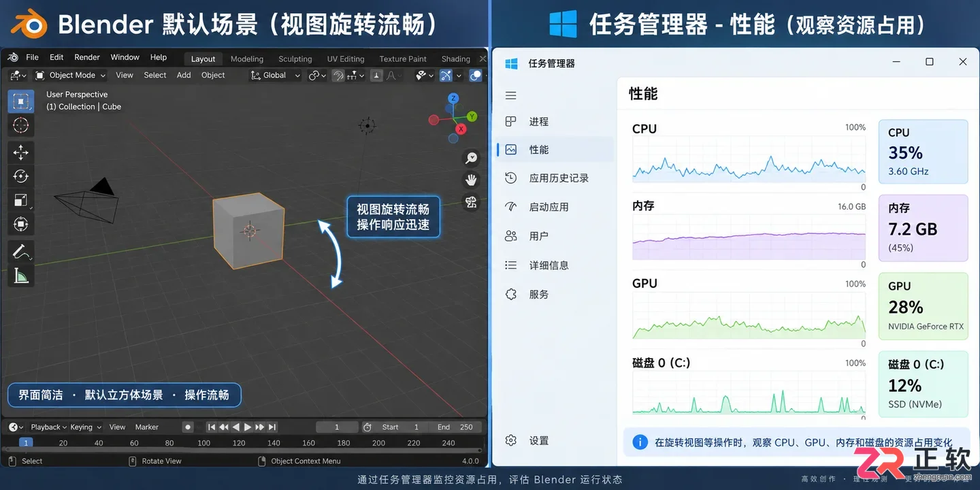Click the green Y axis gizmo handle
980x490 pixels.
click(472, 117)
